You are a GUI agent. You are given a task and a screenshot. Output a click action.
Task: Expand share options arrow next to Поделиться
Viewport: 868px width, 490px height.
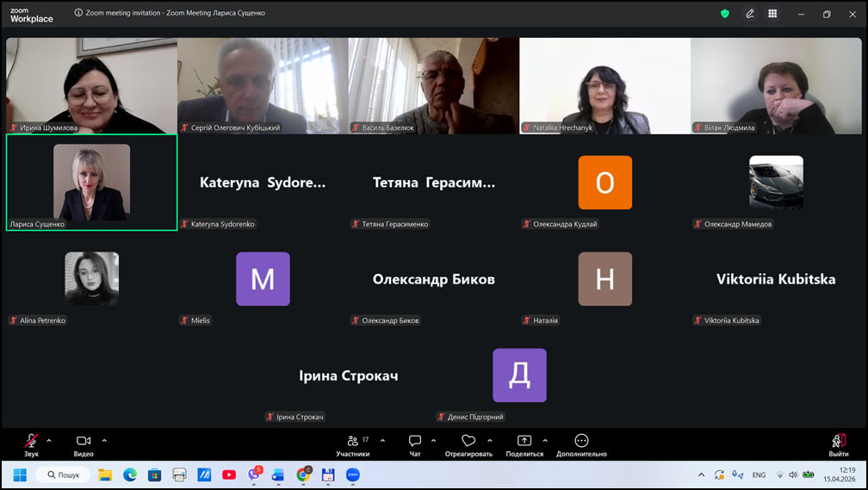coord(545,441)
